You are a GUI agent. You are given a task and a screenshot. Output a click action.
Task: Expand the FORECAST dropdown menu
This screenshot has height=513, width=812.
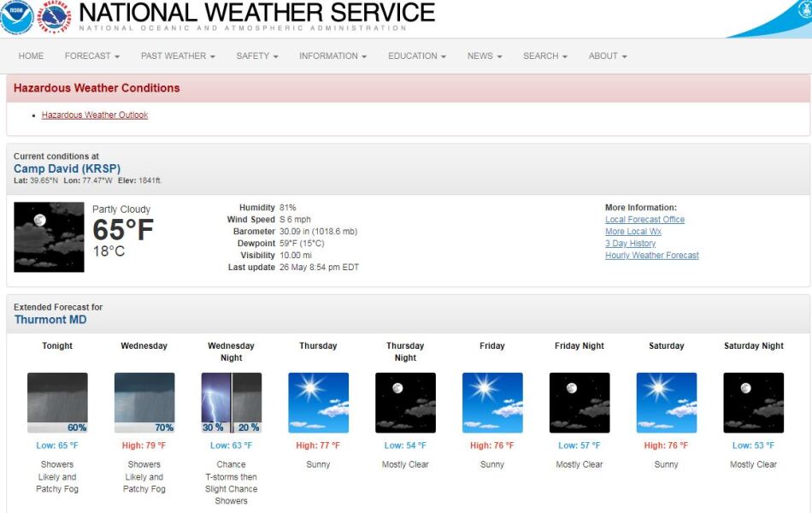coord(92,56)
